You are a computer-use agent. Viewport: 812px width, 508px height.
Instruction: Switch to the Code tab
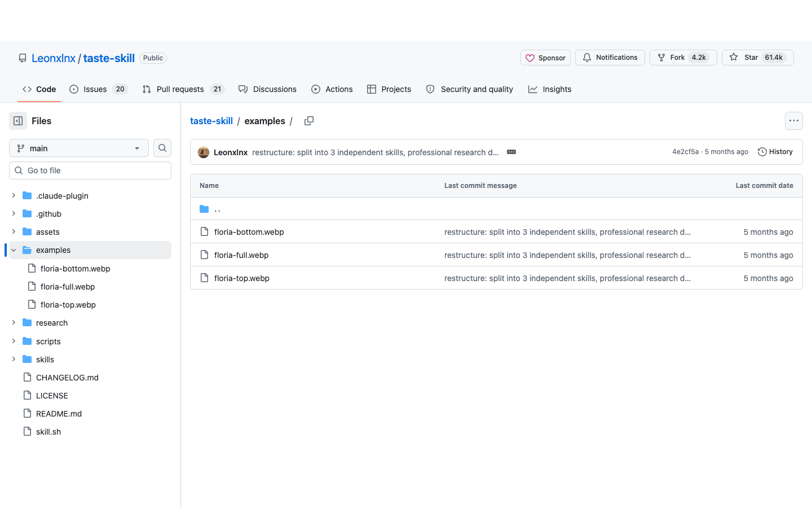click(39, 89)
